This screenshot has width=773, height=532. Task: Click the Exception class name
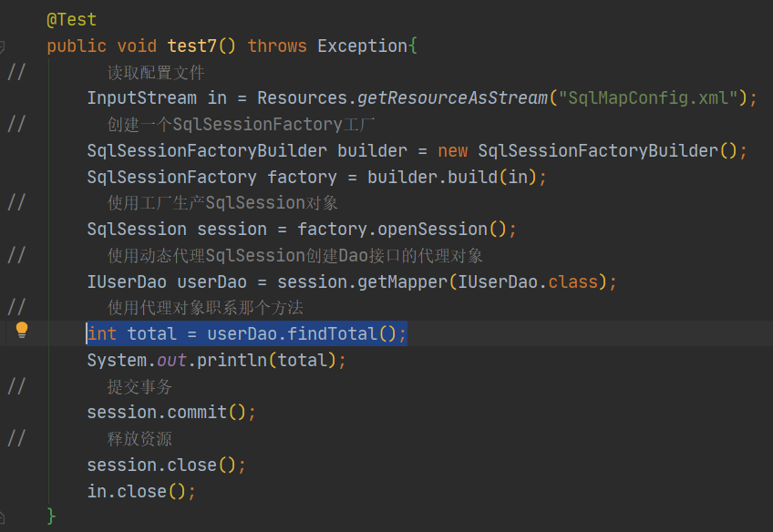coord(363,46)
